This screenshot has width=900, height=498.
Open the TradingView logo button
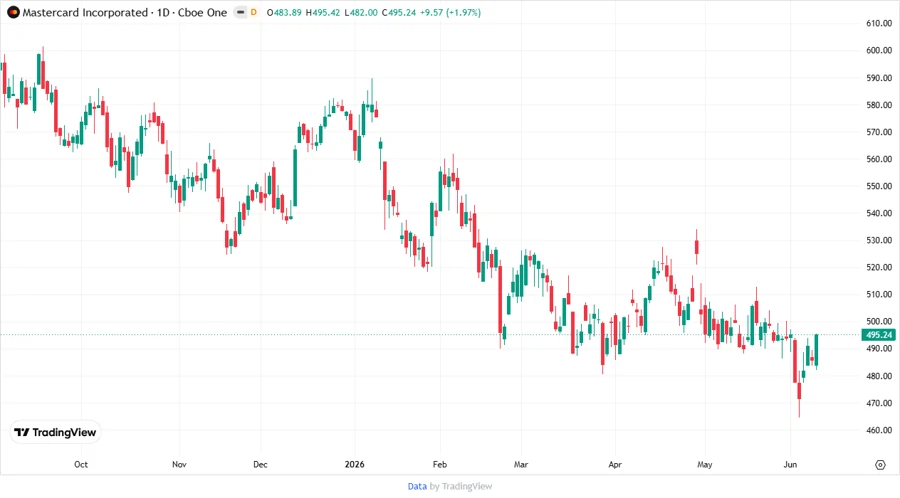pyautogui.click(x=55, y=432)
